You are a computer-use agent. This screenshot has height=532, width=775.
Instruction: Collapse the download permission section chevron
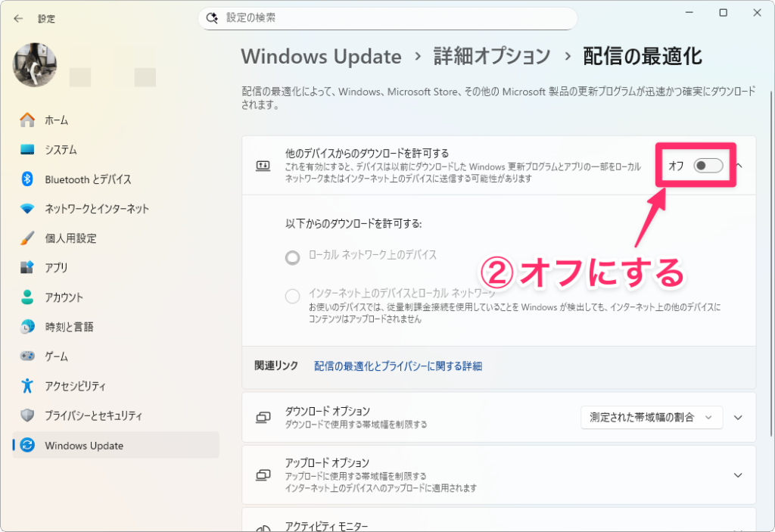click(x=739, y=165)
